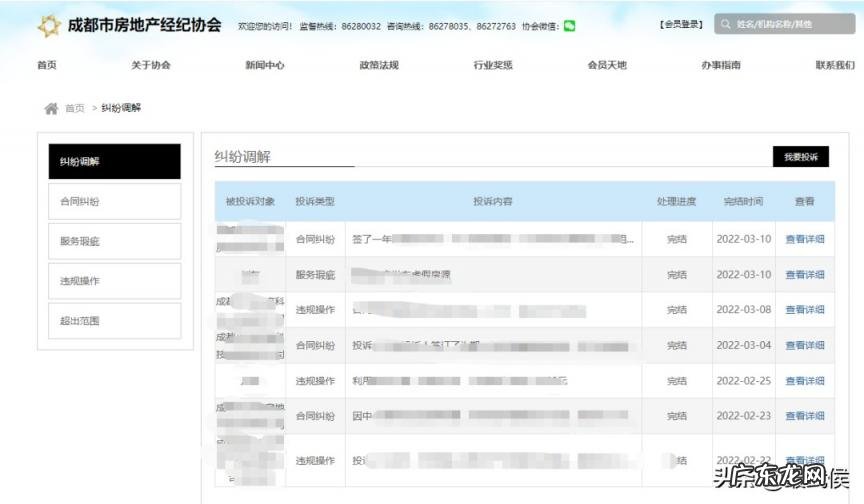The width and height of the screenshot is (864, 504).
Task: Go to the 首页 navigation item
Action: pos(47,65)
